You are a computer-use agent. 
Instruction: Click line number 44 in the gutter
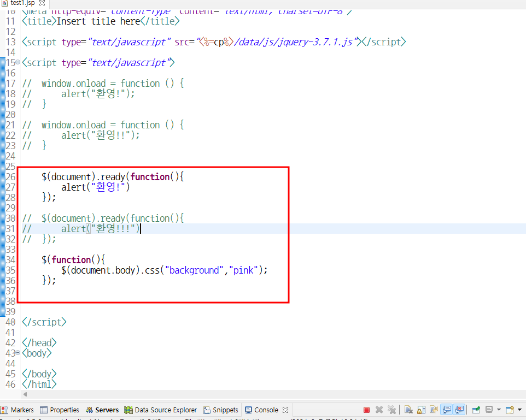10,364
